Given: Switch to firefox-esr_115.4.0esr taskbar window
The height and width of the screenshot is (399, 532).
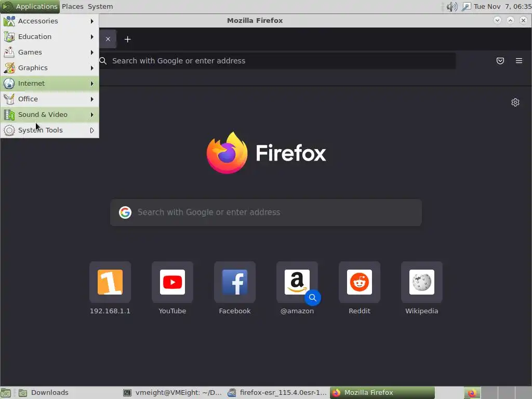Looking at the screenshot, I should point(277,393).
